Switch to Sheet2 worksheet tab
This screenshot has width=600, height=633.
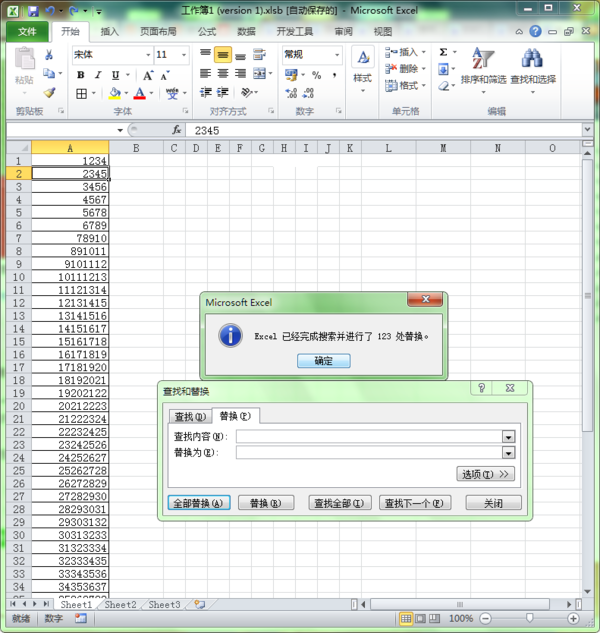(x=120, y=605)
